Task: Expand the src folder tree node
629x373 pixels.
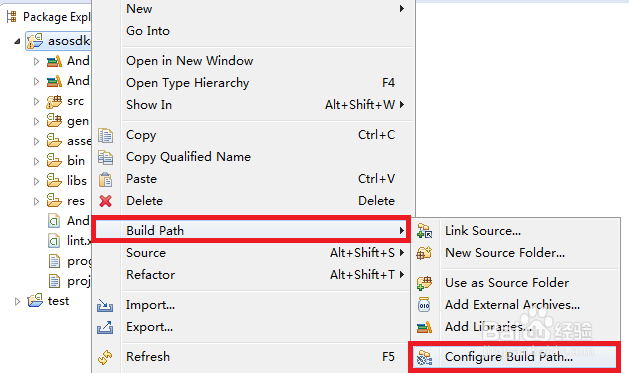Action: [x=37, y=101]
